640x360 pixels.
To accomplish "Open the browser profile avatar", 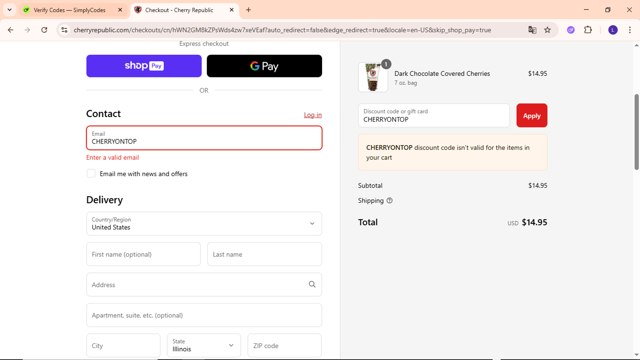I will [x=613, y=30].
